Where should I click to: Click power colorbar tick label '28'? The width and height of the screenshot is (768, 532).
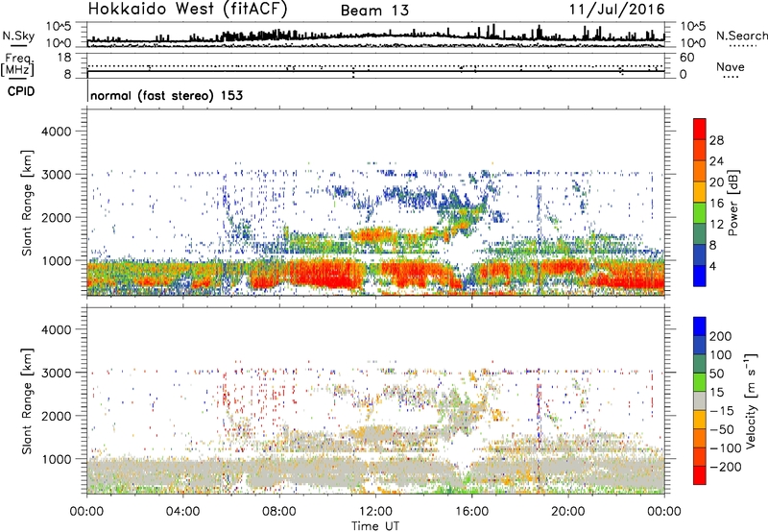pos(716,140)
